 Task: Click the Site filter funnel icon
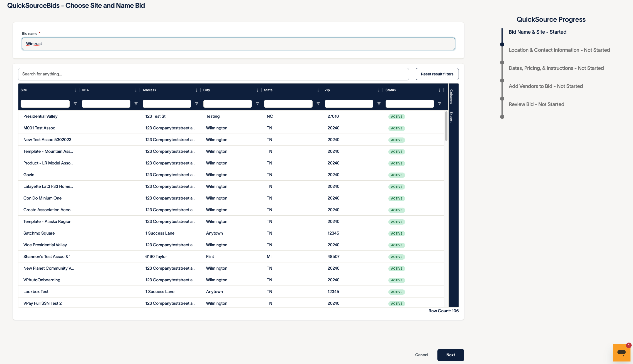pyautogui.click(x=75, y=104)
